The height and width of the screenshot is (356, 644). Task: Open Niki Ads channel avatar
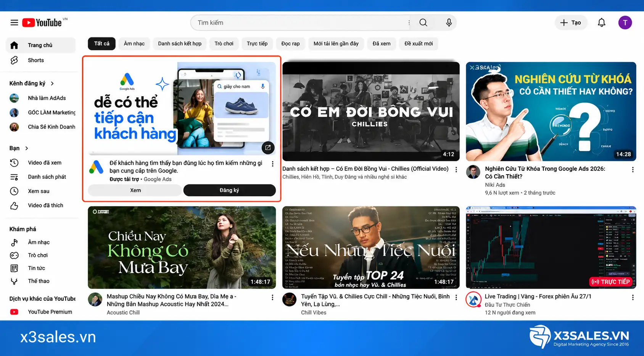click(x=473, y=172)
